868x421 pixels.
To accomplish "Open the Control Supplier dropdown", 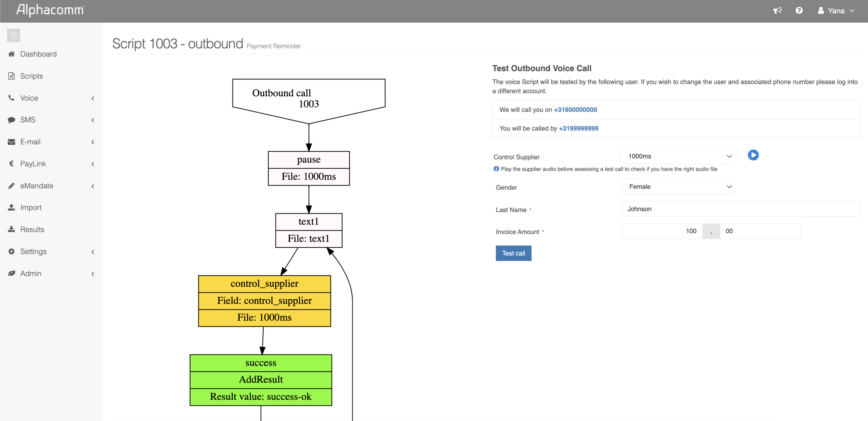I will click(x=677, y=156).
